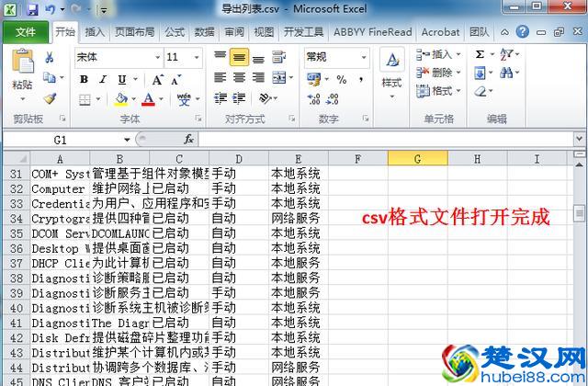The image size is (588, 386).
Task: Increase indent icon
Action: pos(239,98)
